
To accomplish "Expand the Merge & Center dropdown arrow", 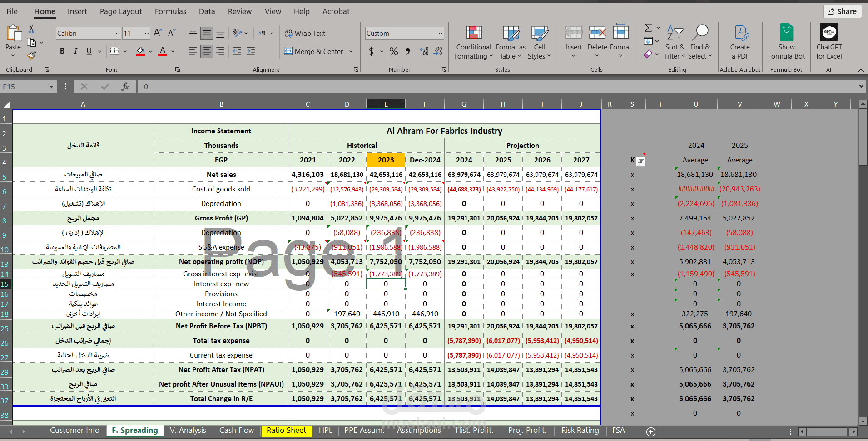I will 351,51.
